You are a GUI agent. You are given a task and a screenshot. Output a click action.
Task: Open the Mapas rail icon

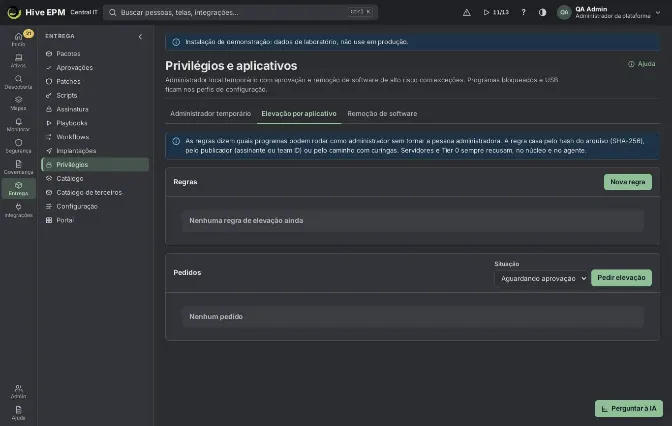click(x=18, y=103)
